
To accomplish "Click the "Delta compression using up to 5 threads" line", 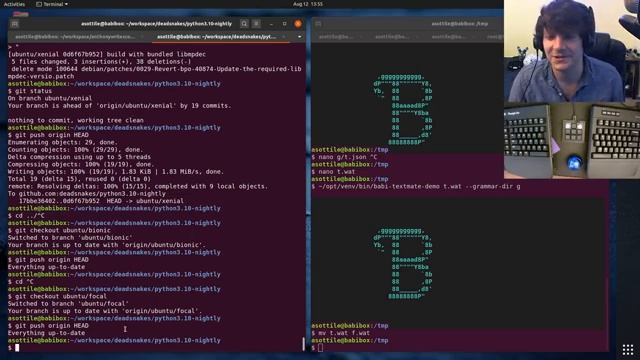I will pos(79,157).
